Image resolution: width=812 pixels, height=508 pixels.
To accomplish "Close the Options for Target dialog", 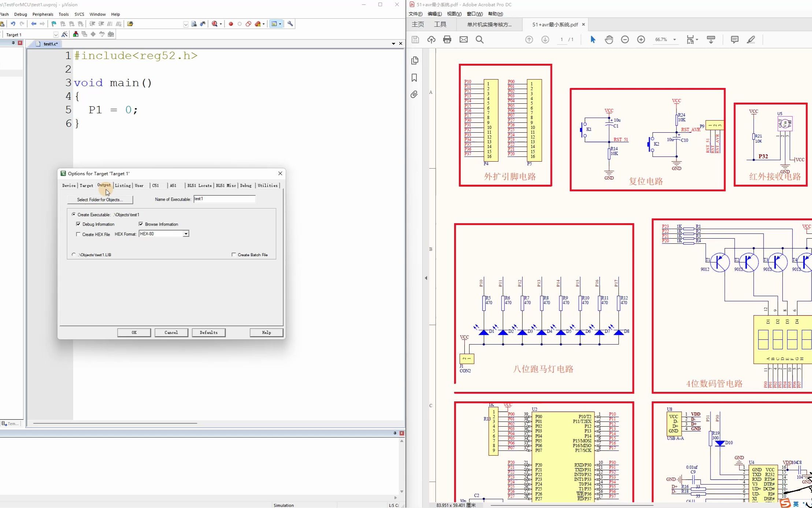I will [x=280, y=173].
